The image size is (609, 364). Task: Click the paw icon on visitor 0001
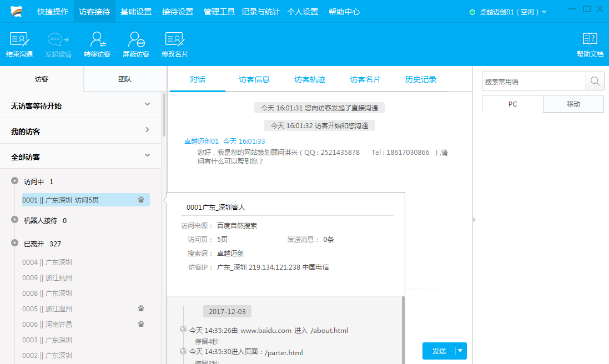[141, 200]
